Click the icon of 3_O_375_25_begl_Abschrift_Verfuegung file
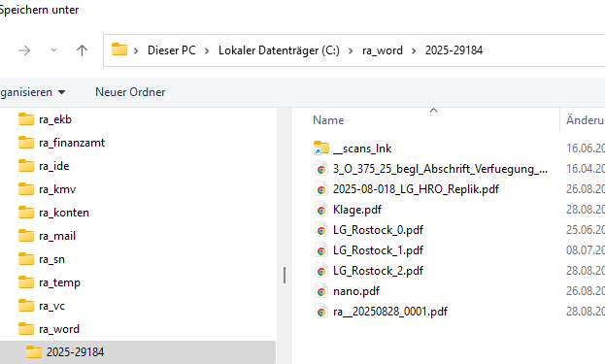 321,169
